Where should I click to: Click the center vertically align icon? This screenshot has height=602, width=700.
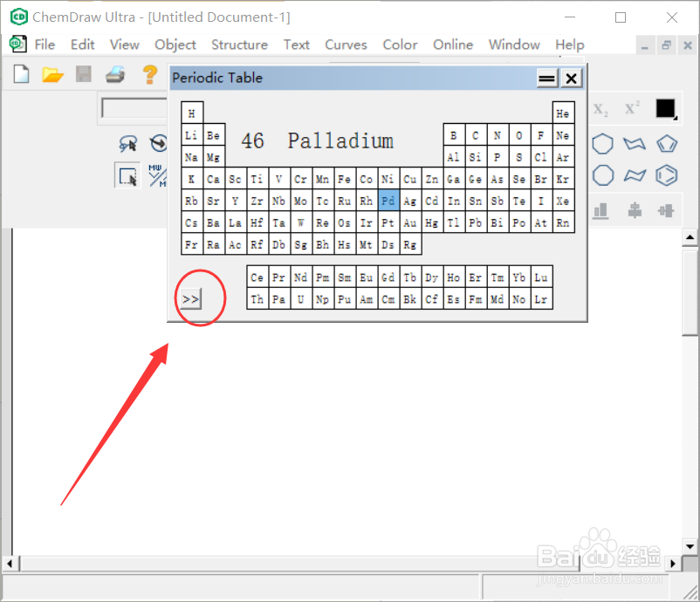tap(635, 210)
